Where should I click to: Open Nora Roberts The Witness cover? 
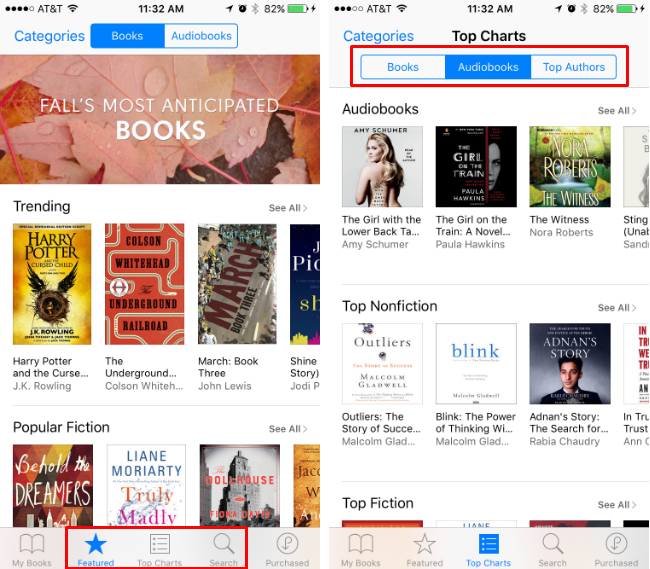click(570, 167)
